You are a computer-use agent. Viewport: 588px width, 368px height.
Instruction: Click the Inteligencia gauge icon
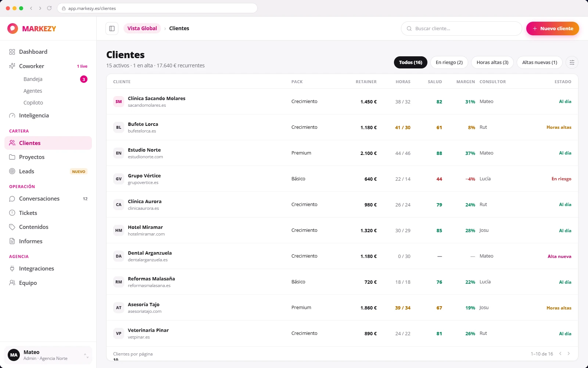point(12,116)
